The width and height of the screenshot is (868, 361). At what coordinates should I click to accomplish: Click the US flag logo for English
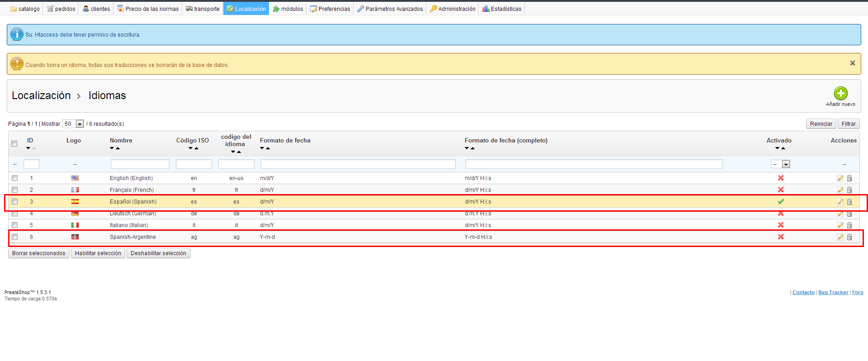(x=75, y=178)
